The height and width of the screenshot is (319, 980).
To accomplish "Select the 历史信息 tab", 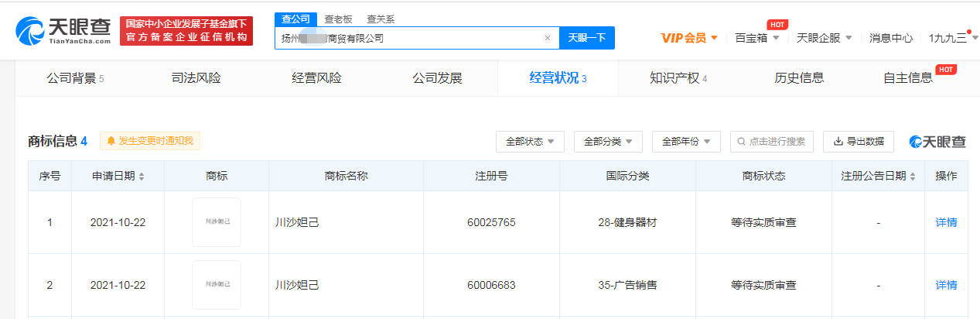I will tap(799, 78).
